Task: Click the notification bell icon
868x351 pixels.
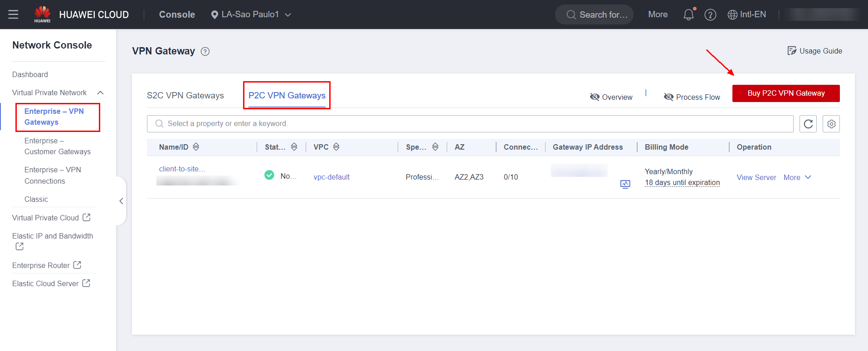Action: click(688, 15)
